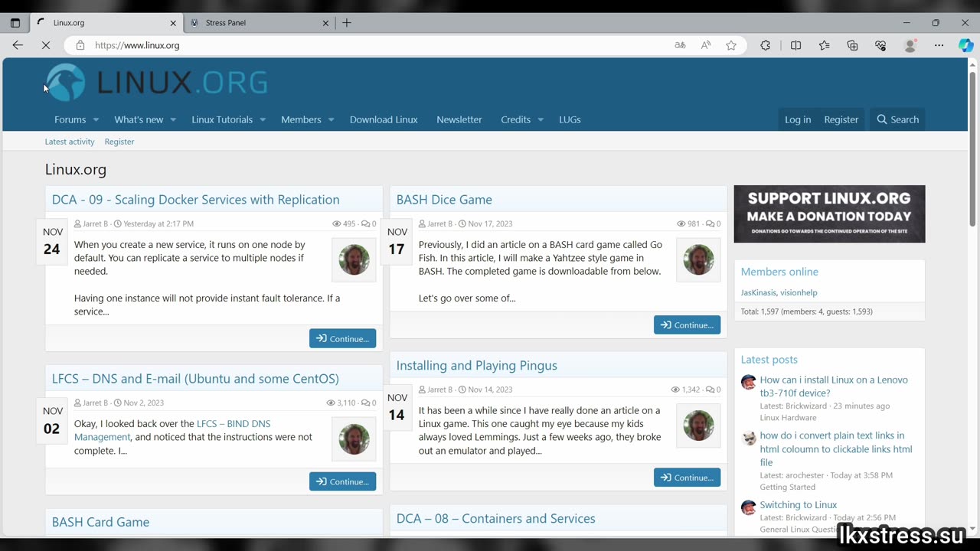Image resolution: width=980 pixels, height=551 pixels.
Task: Open the LUGs menu item
Action: 570,119
